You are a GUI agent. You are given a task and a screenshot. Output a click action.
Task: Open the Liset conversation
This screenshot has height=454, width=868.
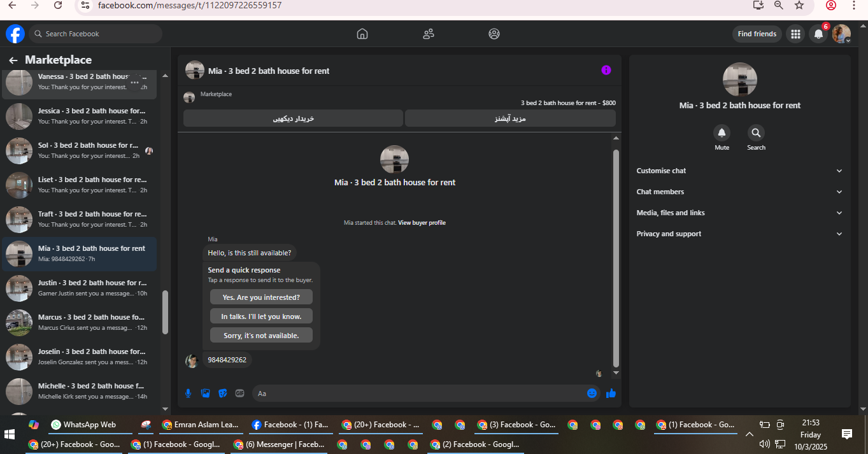tap(80, 185)
